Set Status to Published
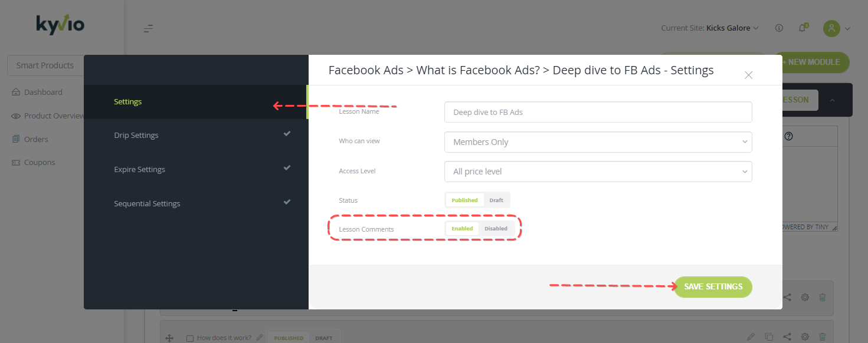The width and height of the screenshot is (868, 343). click(464, 200)
